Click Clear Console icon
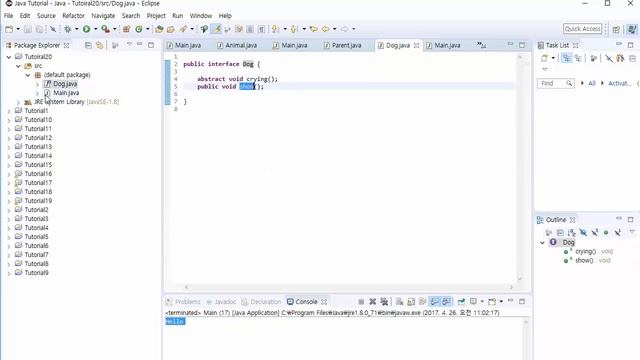Screen dimensions: 640x360 pyautogui.click(x=400, y=302)
